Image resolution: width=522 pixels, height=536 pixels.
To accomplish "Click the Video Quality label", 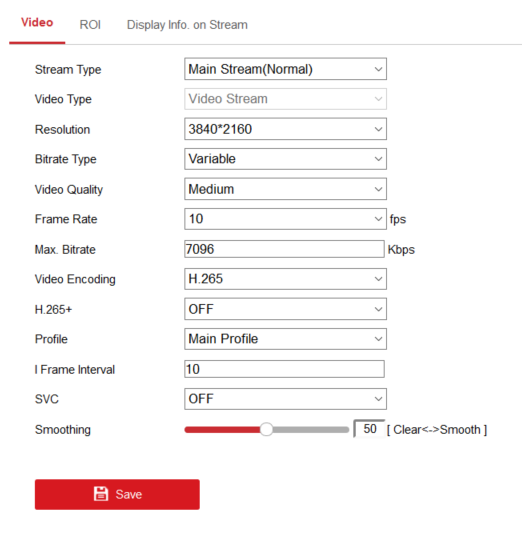I will pyautogui.click(x=69, y=189).
